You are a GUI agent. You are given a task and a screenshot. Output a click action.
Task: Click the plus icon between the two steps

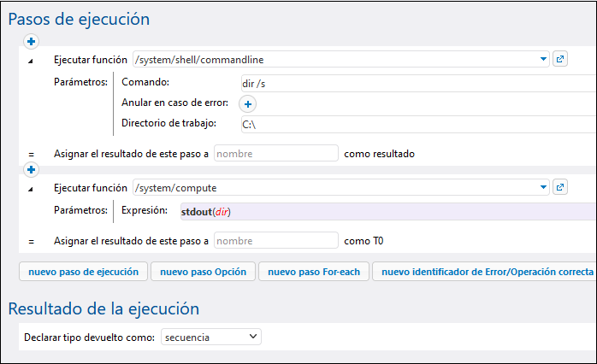click(32, 169)
